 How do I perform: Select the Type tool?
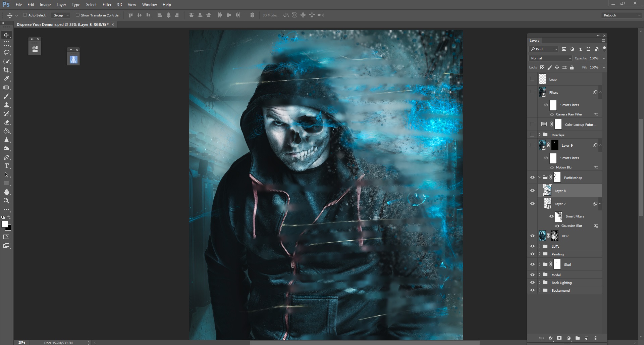point(6,166)
